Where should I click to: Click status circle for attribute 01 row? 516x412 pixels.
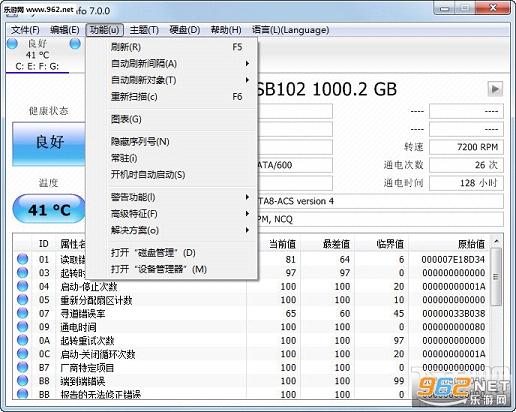[22, 259]
